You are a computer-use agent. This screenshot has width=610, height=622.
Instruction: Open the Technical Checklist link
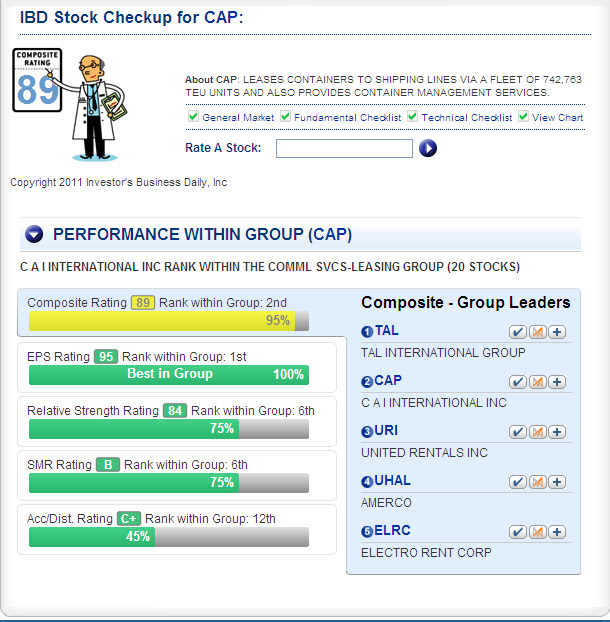tap(466, 117)
